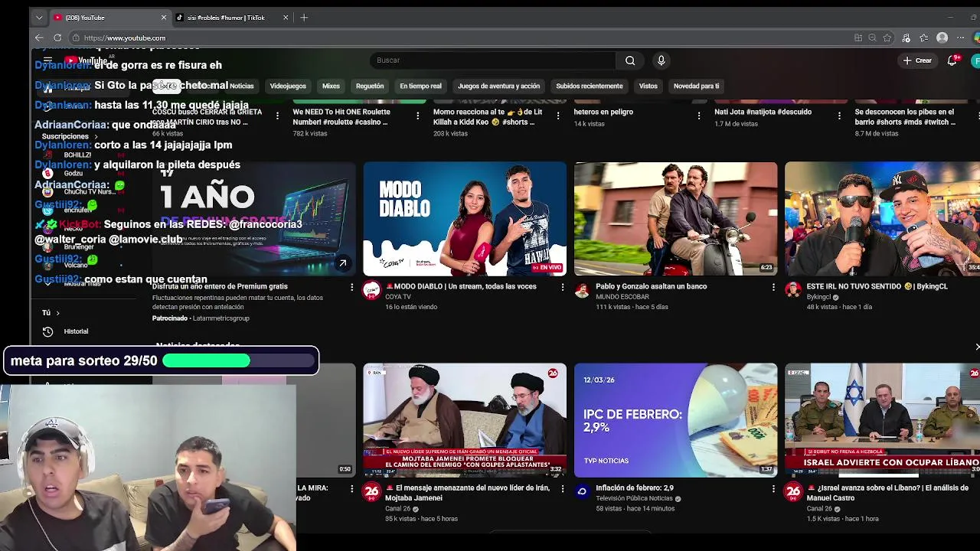This screenshot has width=980, height=551.
Task: Add this page to favorites star
Action: 887,37
